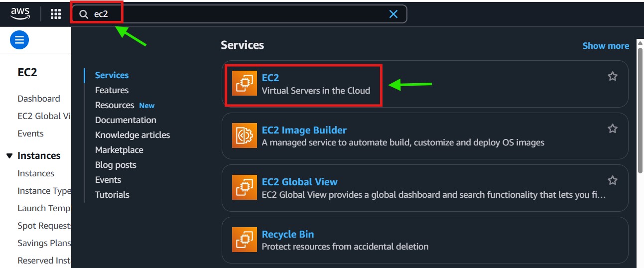Favorite EC2 with the star toggle
The width and height of the screenshot is (644, 268).
click(613, 76)
